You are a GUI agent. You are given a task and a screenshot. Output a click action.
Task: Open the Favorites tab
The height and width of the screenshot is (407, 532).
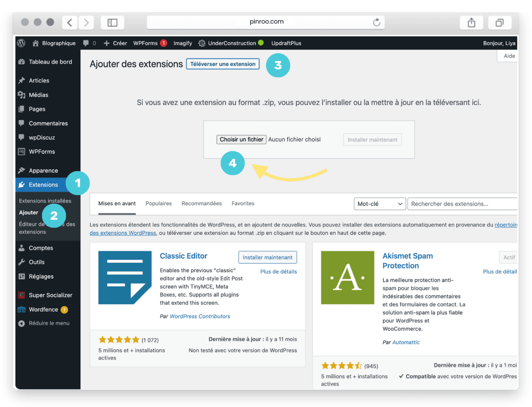point(243,204)
